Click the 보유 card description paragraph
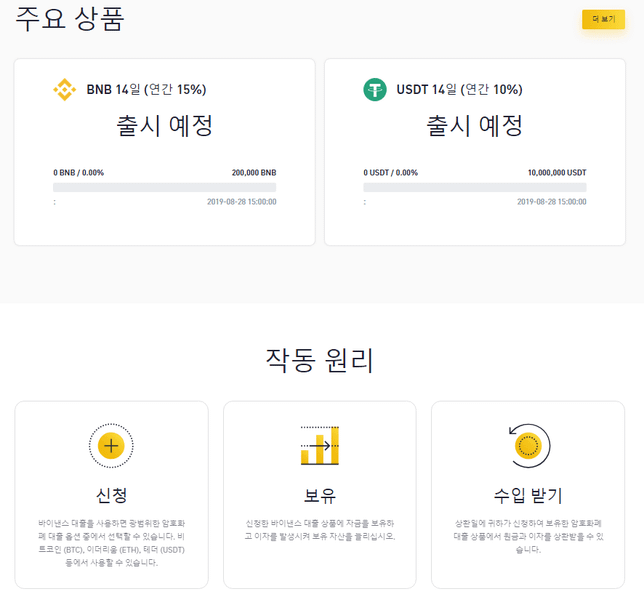Viewport: 644px width, 603px height. 320,530
